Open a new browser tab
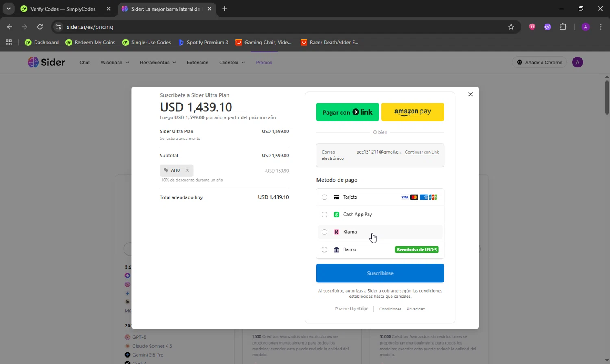 tap(224, 9)
